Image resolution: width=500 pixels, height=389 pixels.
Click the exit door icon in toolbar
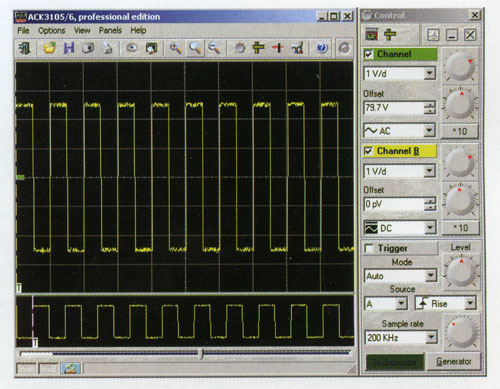click(25, 48)
